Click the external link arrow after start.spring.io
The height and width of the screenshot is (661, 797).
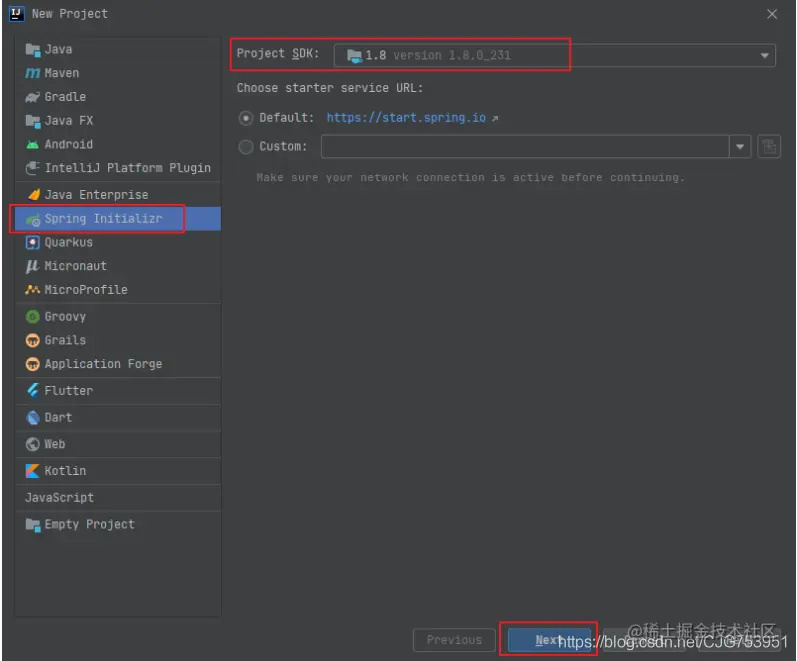click(495, 118)
